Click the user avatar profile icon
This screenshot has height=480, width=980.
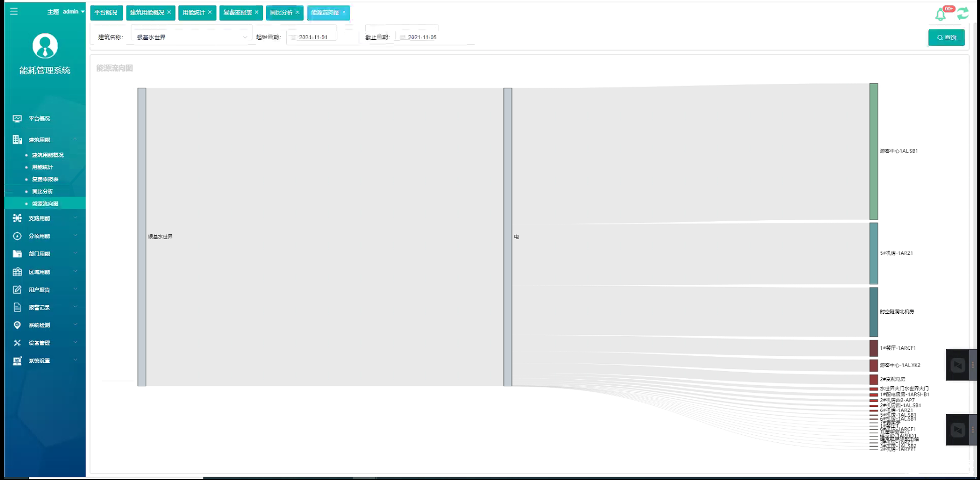coord(45,46)
